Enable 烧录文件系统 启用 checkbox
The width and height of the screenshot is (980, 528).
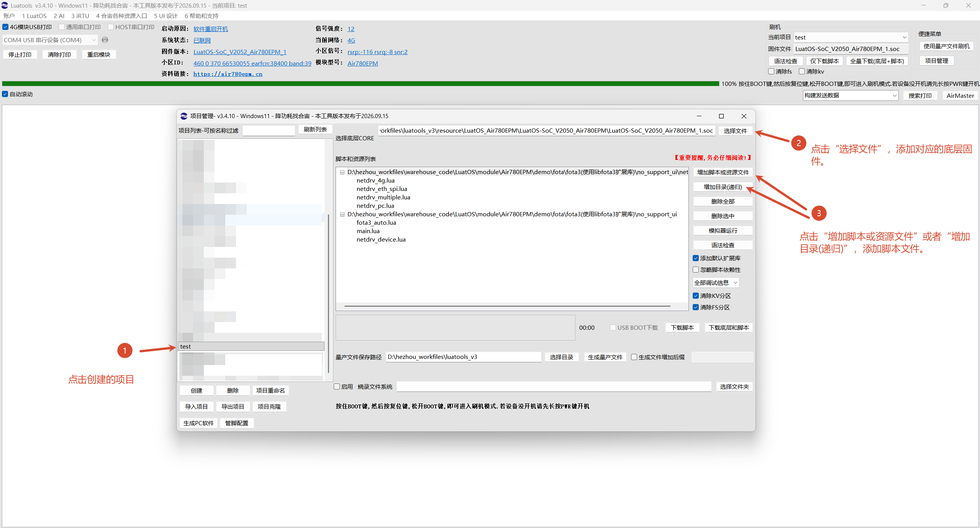click(337, 387)
